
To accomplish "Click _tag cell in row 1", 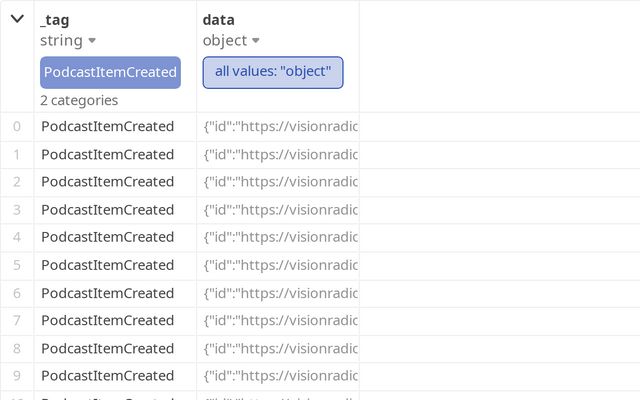I will coord(107,154).
